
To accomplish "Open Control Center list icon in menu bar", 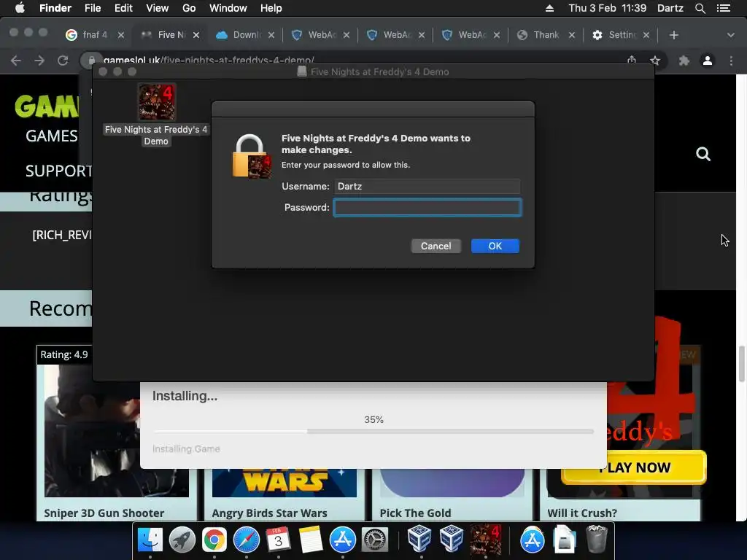I will point(724,8).
